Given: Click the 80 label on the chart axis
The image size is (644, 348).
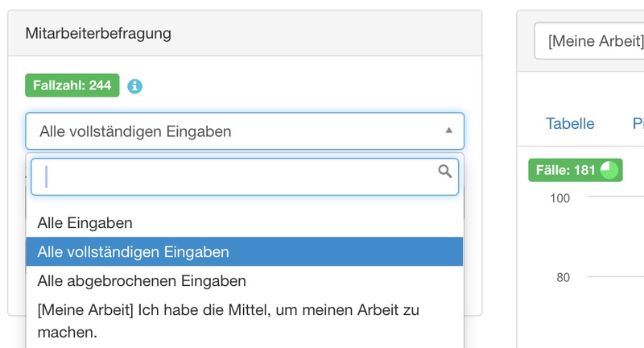Looking at the screenshot, I should [x=563, y=278].
